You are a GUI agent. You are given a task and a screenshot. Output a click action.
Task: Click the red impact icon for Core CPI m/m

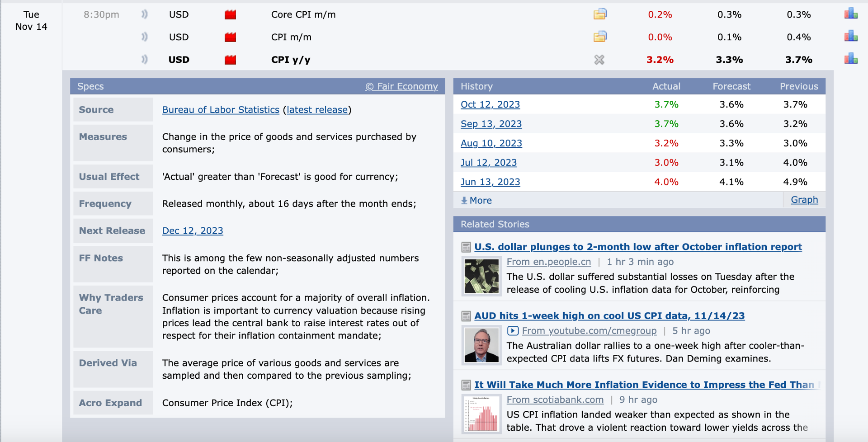click(230, 14)
